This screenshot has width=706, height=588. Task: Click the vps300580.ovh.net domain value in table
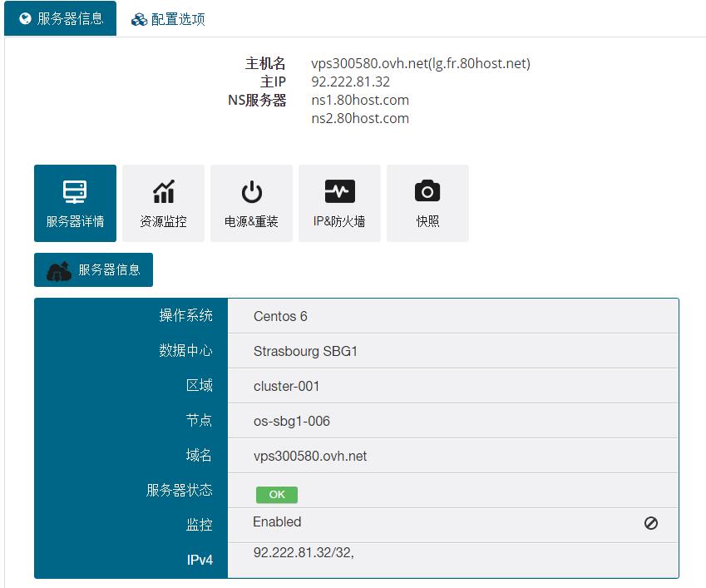pyautogui.click(x=310, y=456)
